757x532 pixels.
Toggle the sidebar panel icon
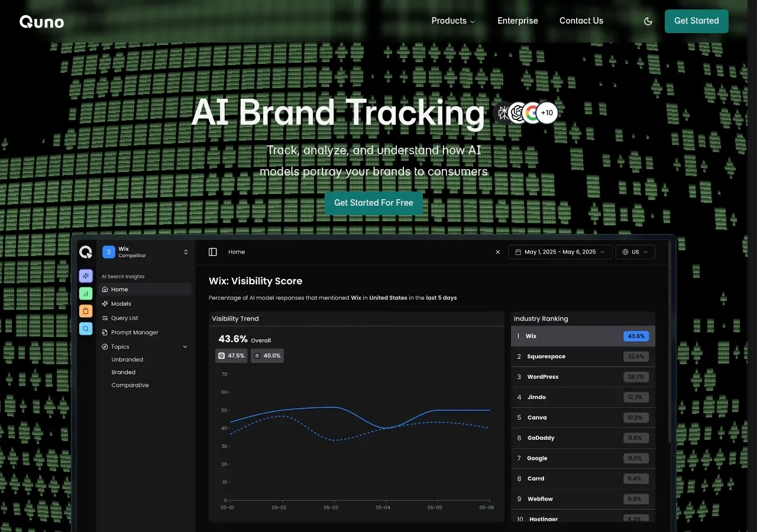(213, 252)
